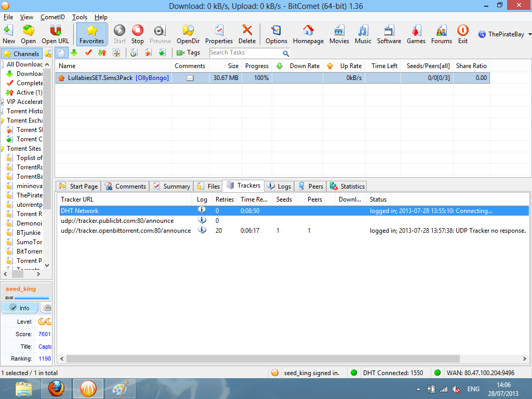532x399 pixels.
Task: Open the View menu
Action: click(26, 17)
